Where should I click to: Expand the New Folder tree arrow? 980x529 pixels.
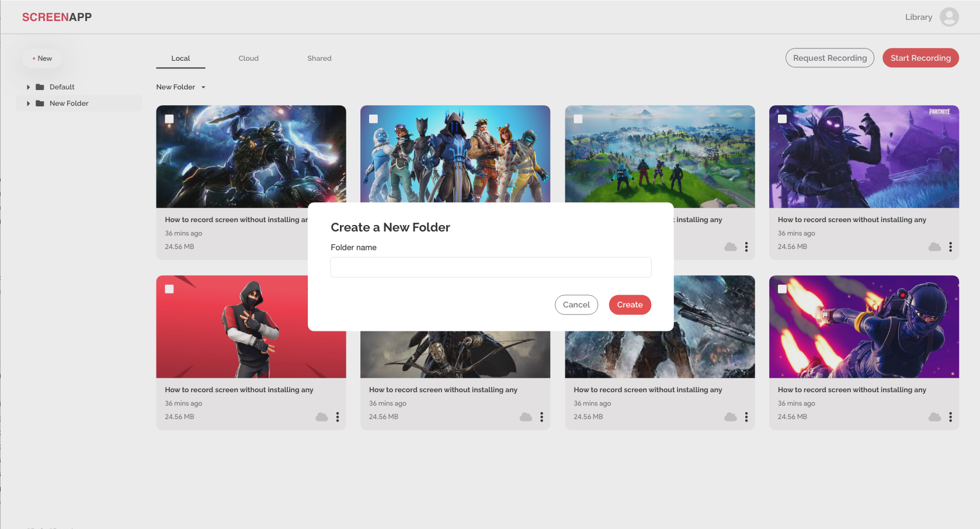pos(28,103)
